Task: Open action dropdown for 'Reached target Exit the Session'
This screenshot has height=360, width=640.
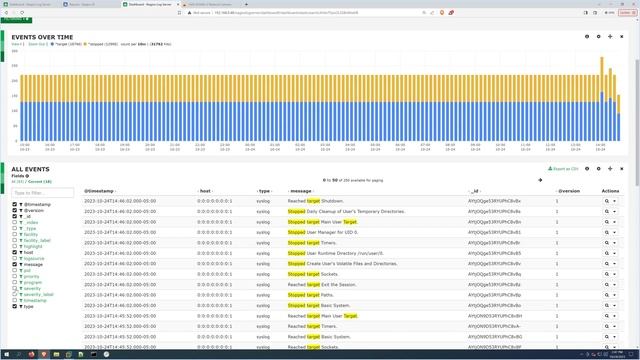Action: (x=614, y=285)
